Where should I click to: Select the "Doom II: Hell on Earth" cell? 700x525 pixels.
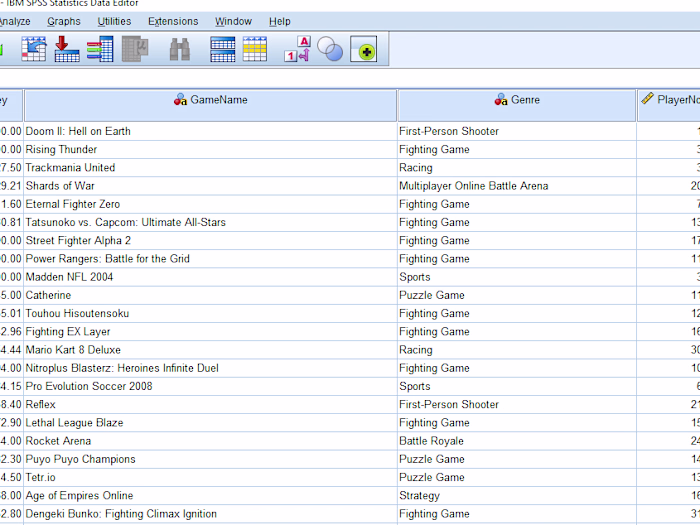point(210,131)
